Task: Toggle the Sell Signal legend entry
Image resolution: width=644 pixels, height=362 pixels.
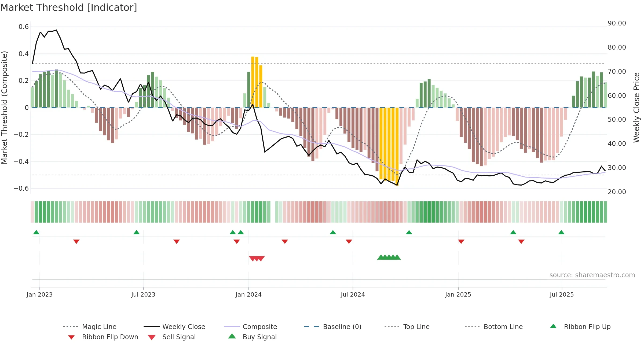Action: 172,337
